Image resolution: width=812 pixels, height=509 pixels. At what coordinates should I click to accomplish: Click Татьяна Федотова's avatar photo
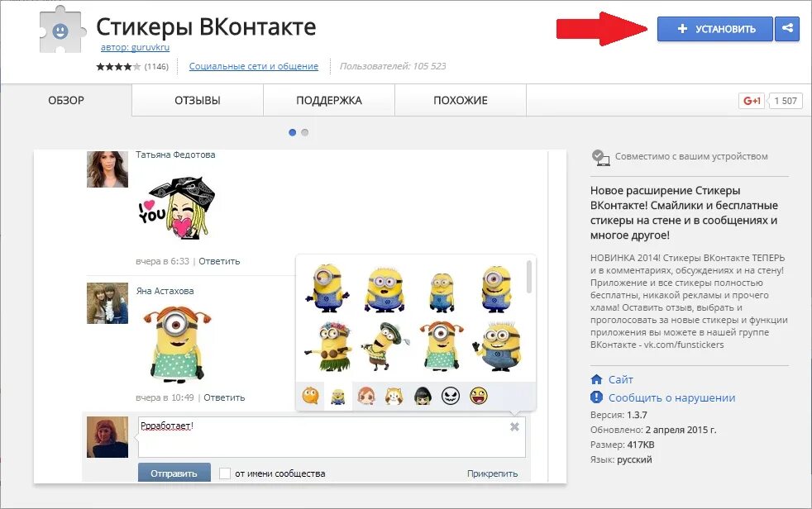(107, 169)
